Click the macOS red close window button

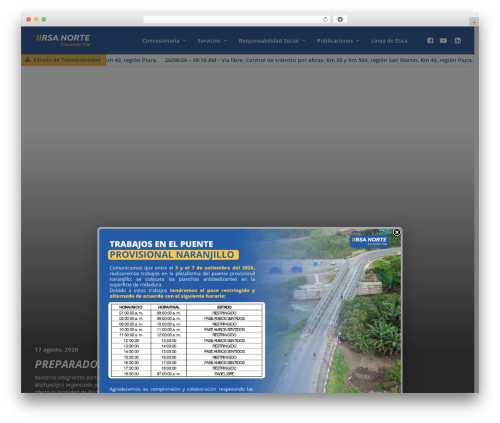tap(29, 19)
